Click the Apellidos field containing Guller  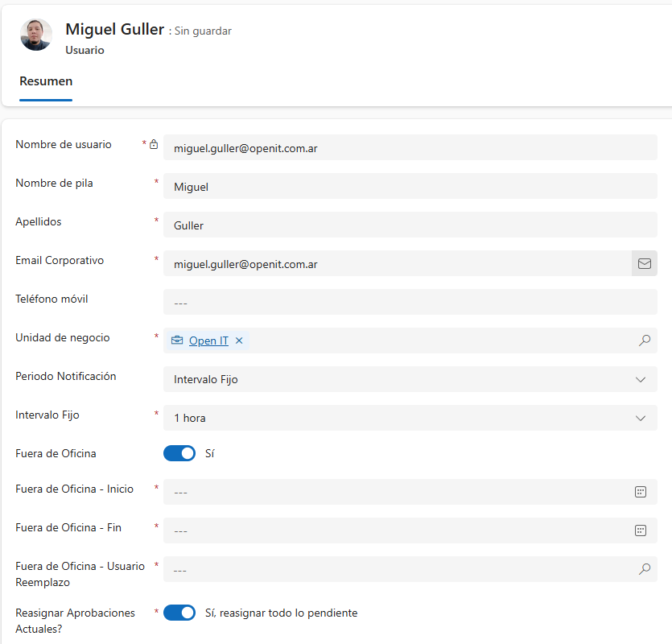410,225
